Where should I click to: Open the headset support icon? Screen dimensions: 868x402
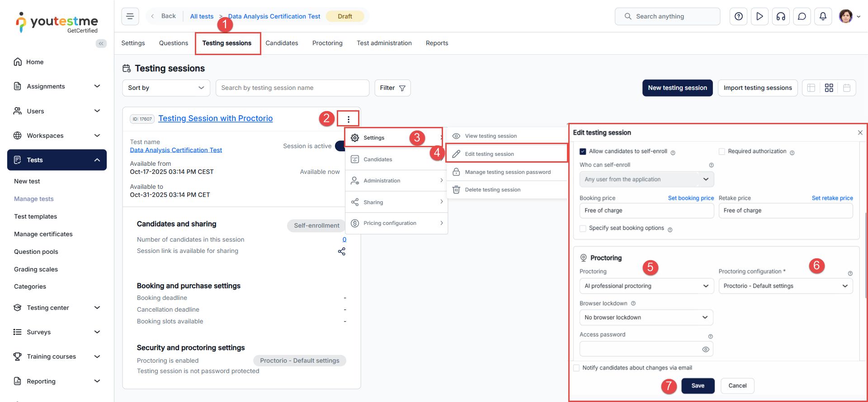click(x=781, y=17)
